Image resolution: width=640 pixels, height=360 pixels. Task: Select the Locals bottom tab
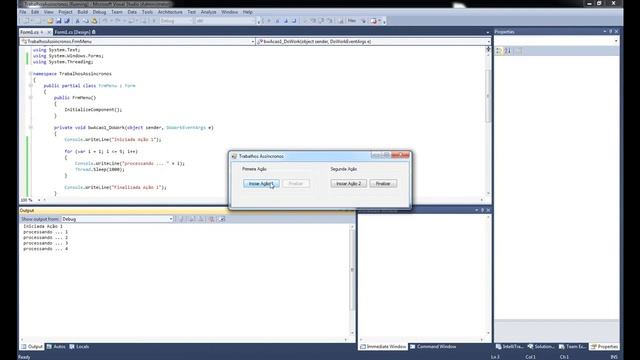(80, 347)
